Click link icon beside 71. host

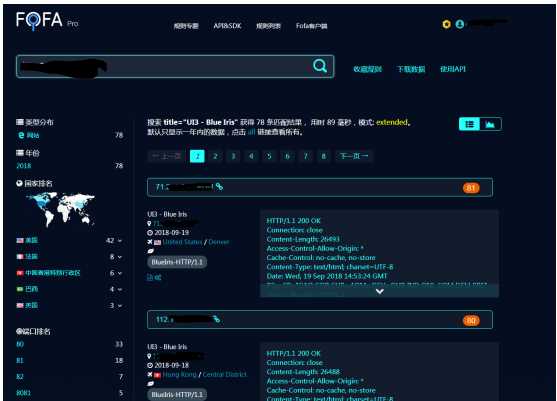pos(220,187)
